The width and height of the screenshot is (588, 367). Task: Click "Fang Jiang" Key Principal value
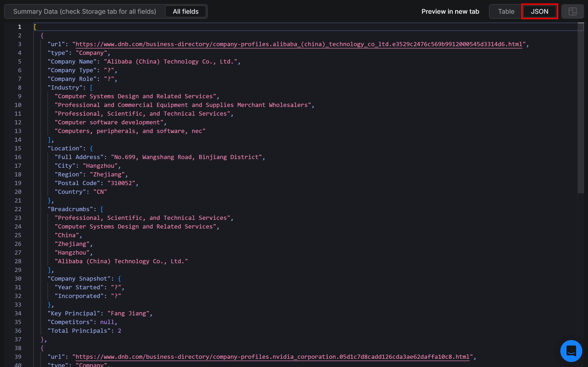point(128,313)
